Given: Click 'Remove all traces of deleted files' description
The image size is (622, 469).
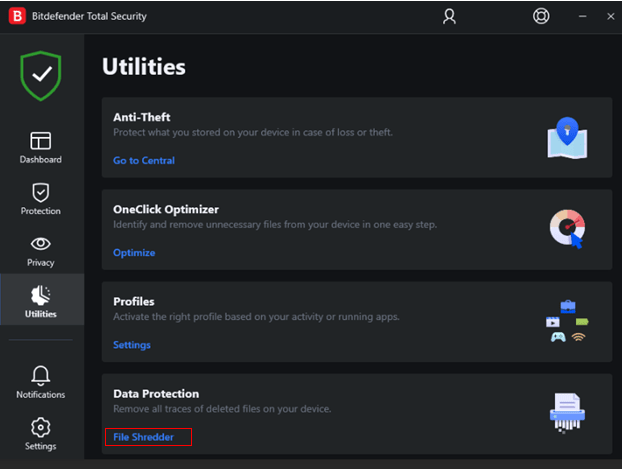Looking at the screenshot, I should (222, 409).
